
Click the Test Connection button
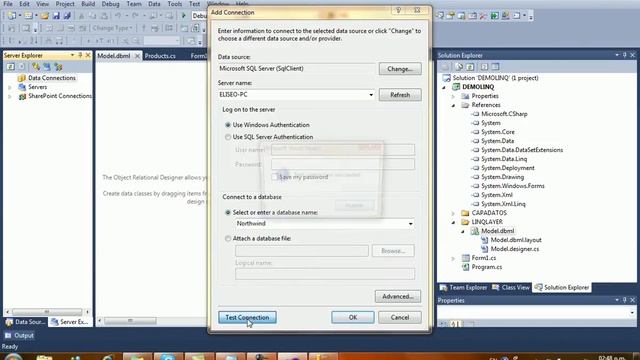[x=247, y=317]
